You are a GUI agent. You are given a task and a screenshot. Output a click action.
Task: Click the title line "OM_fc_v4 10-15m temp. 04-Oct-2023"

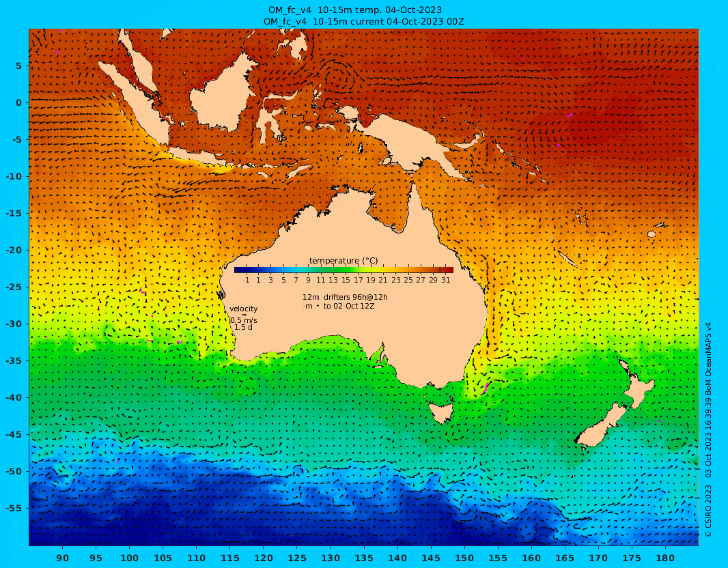click(355, 10)
